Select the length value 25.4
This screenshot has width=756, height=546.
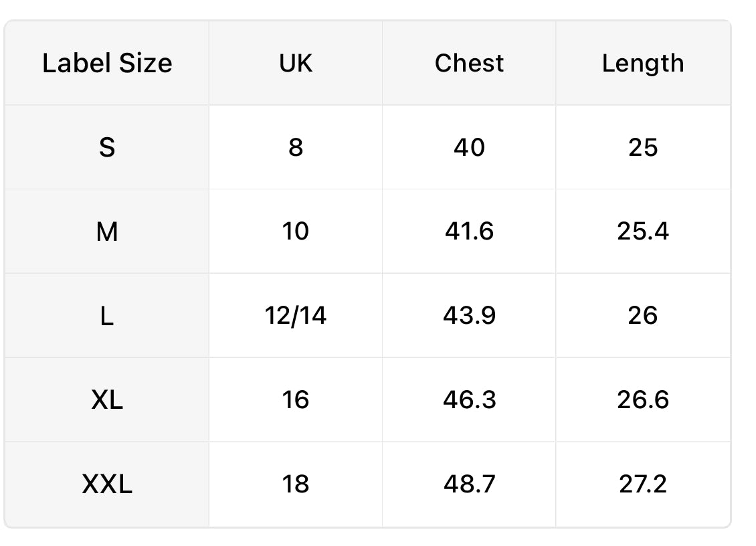click(643, 232)
